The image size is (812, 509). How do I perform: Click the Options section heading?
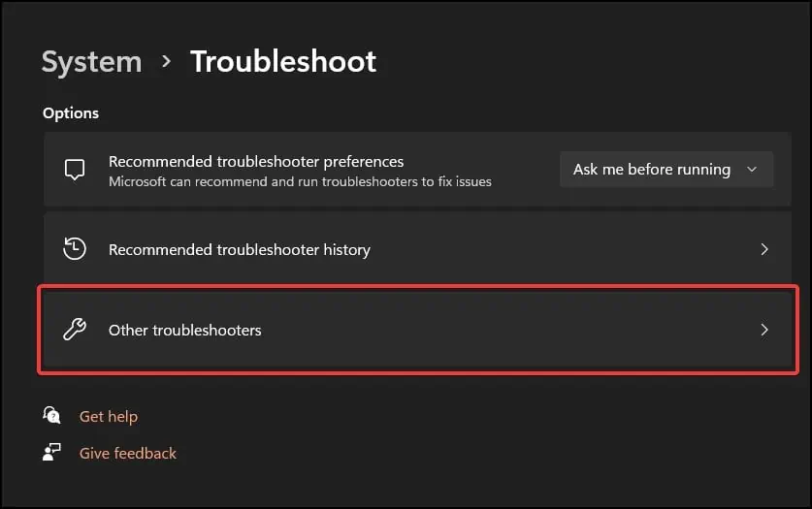(71, 113)
